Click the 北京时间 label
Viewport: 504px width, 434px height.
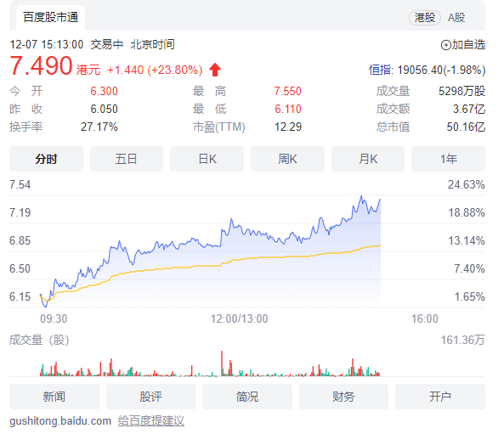152,44
